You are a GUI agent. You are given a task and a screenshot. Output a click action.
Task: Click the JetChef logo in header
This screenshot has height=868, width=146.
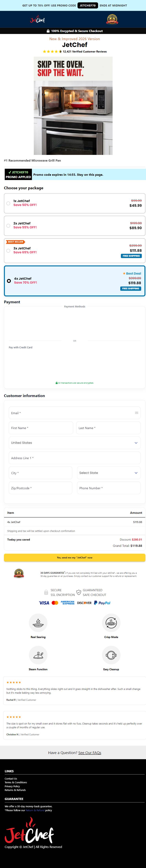[37, 19]
